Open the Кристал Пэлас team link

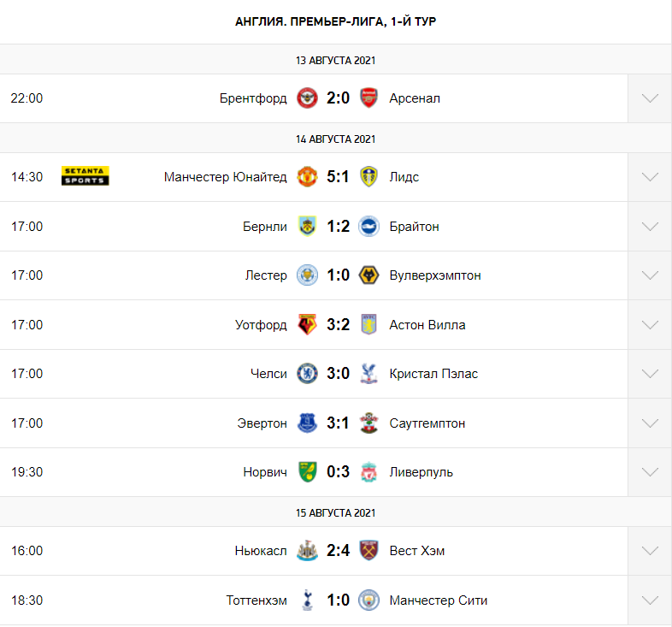coord(433,374)
